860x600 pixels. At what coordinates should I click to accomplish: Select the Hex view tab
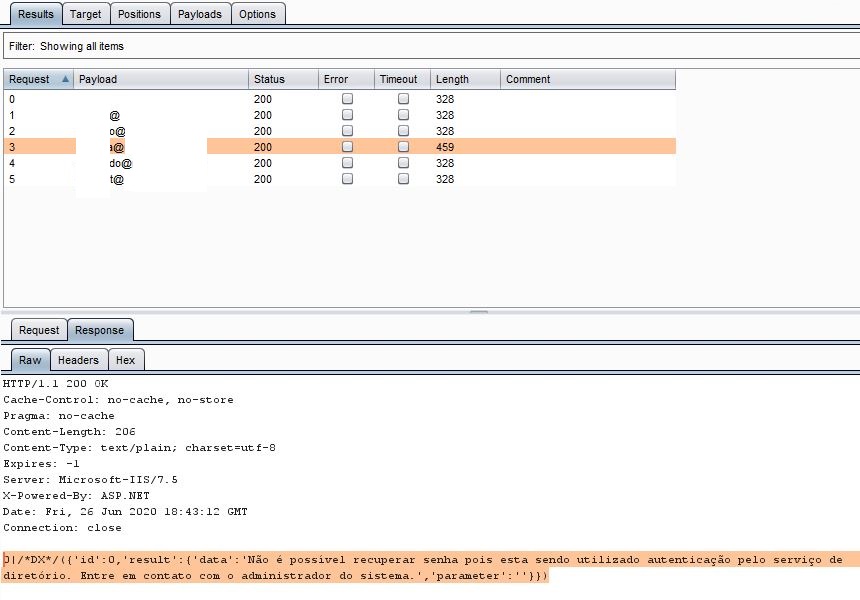click(125, 360)
